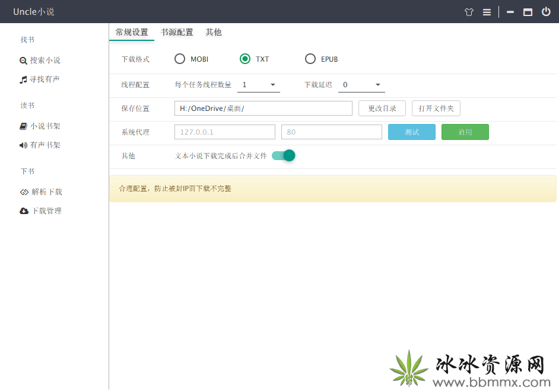
Task: Open 下载延迟 dropdown
Action: 361,85
